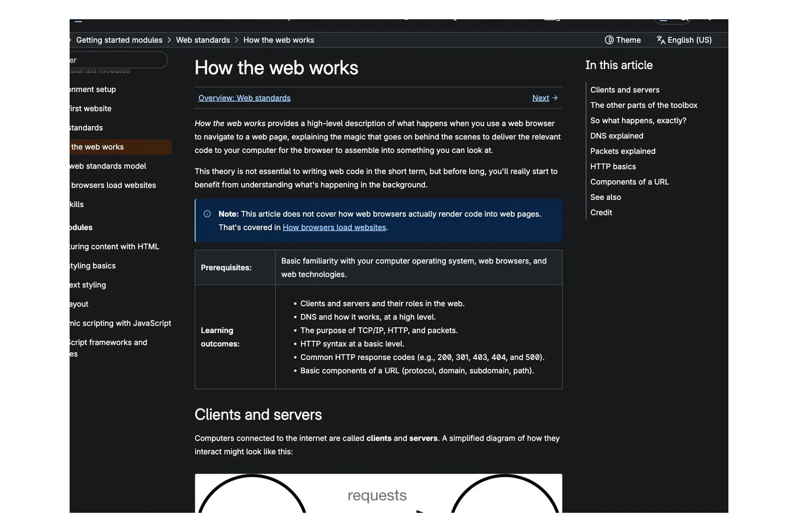Jump to So what happens, exactly?
This screenshot has height=532, width=798.
638,121
